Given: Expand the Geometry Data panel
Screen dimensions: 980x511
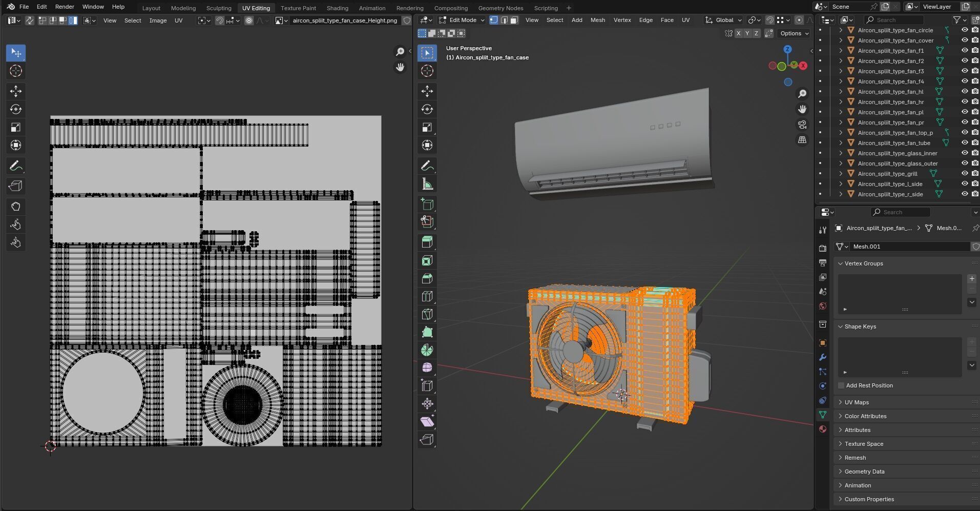Looking at the screenshot, I should pyautogui.click(x=907, y=472).
